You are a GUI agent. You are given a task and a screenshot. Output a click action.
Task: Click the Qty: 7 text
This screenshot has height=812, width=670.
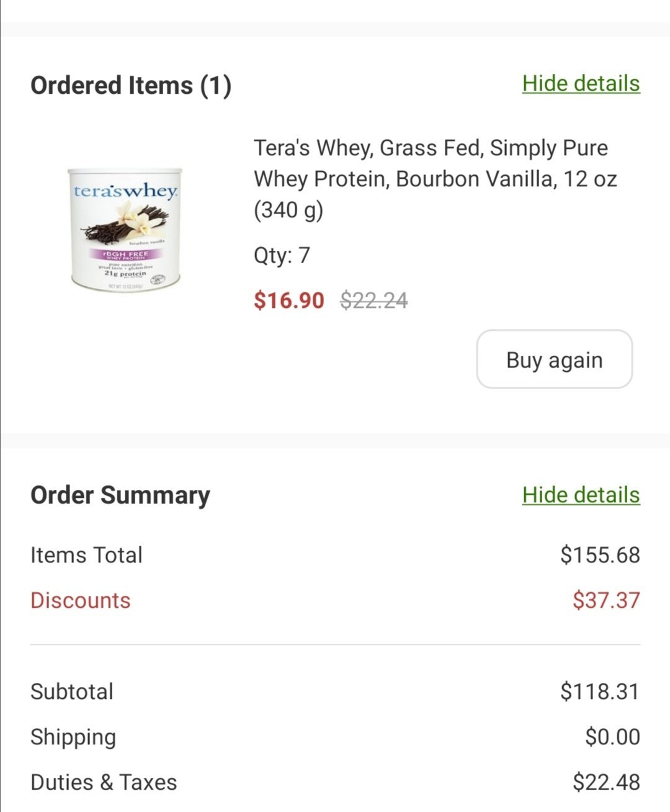point(282,255)
